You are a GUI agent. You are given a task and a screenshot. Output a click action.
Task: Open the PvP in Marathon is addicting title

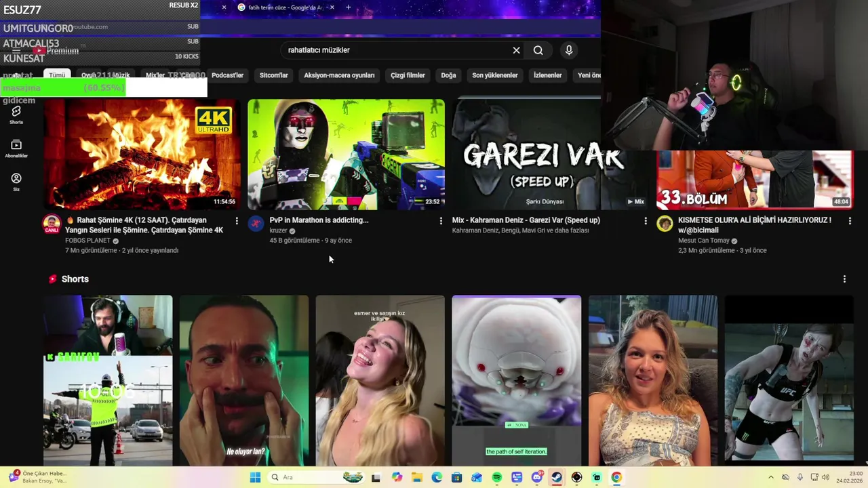(x=319, y=220)
